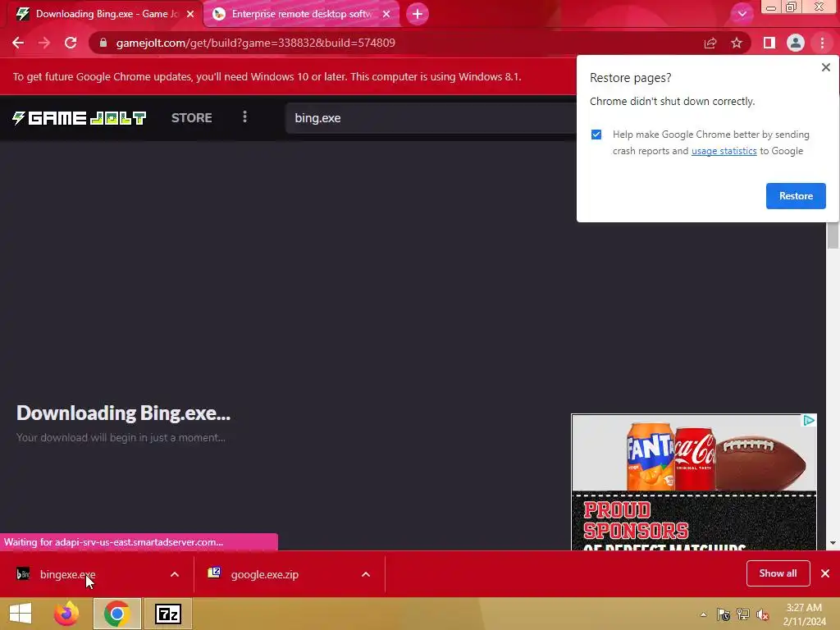Click the google.exe.zip file icon
The width and height of the screenshot is (840, 630).
pos(214,573)
